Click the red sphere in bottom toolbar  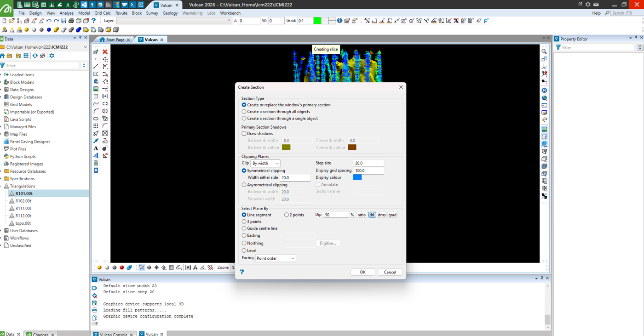click(122, 268)
